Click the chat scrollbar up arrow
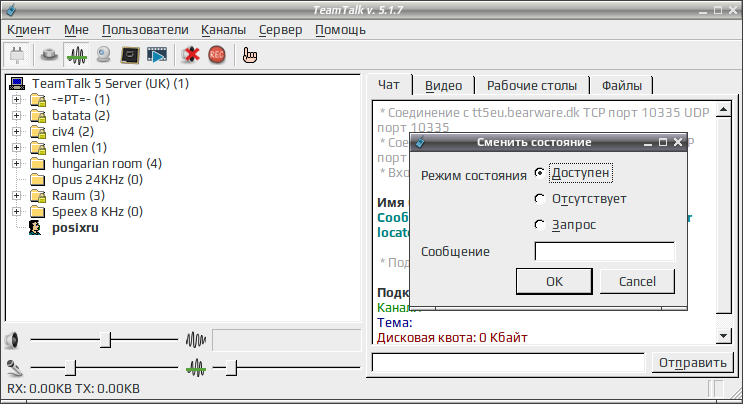 [x=724, y=110]
